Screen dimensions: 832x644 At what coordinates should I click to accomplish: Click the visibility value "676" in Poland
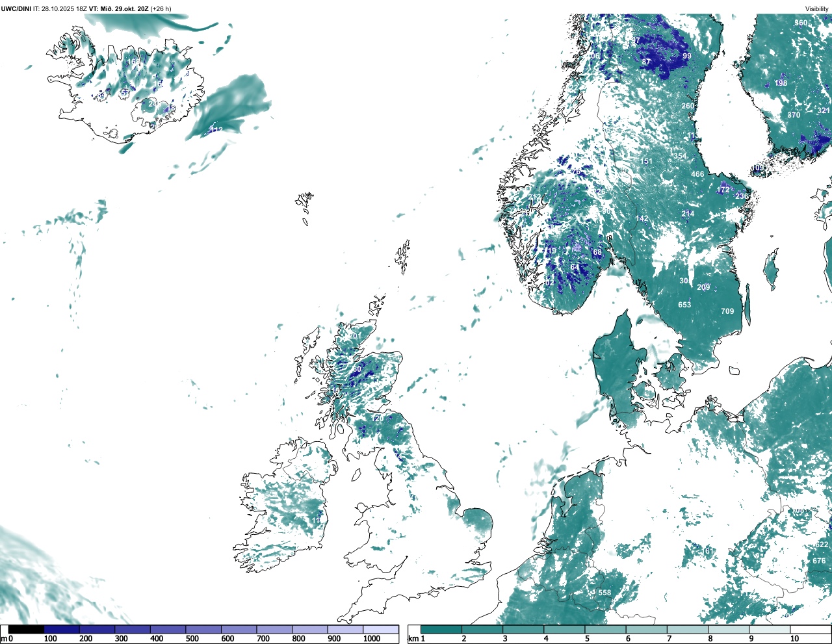[819, 561]
